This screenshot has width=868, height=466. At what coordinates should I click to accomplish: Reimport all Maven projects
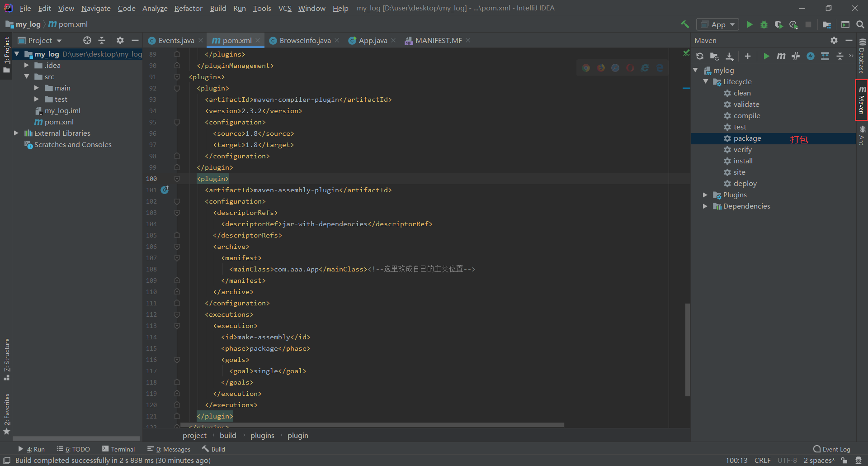pyautogui.click(x=700, y=56)
